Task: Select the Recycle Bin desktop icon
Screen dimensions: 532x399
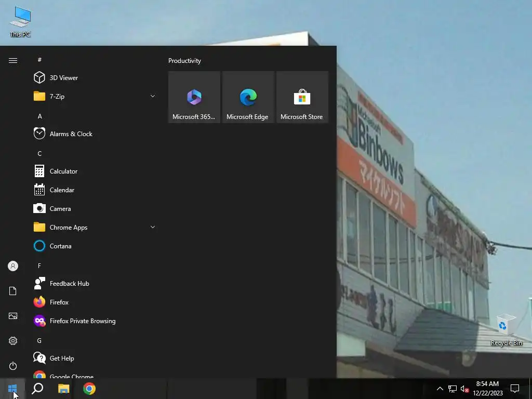Action: [x=506, y=330]
